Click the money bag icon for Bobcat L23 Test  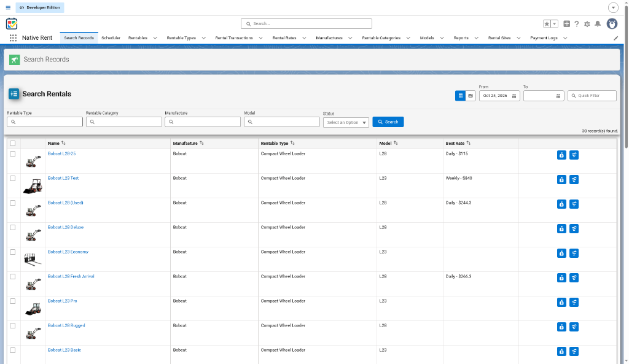click(x=561, y=180)
